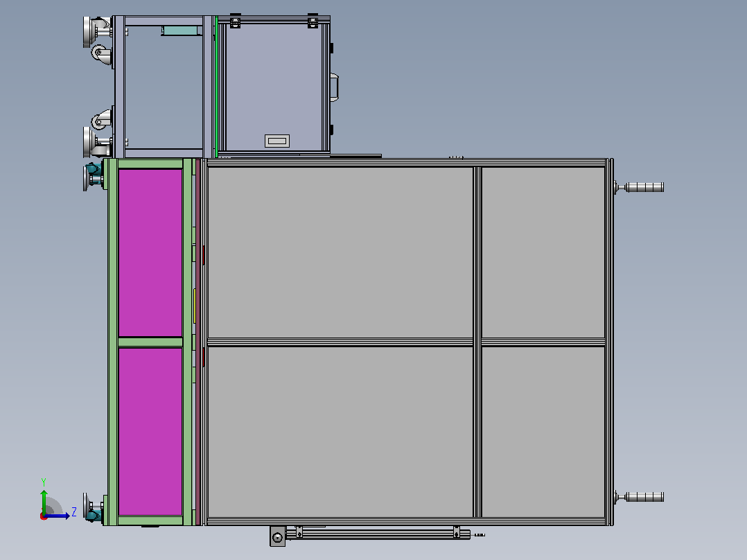Select the blue-gray cabinet door panel

pos(274,87)
